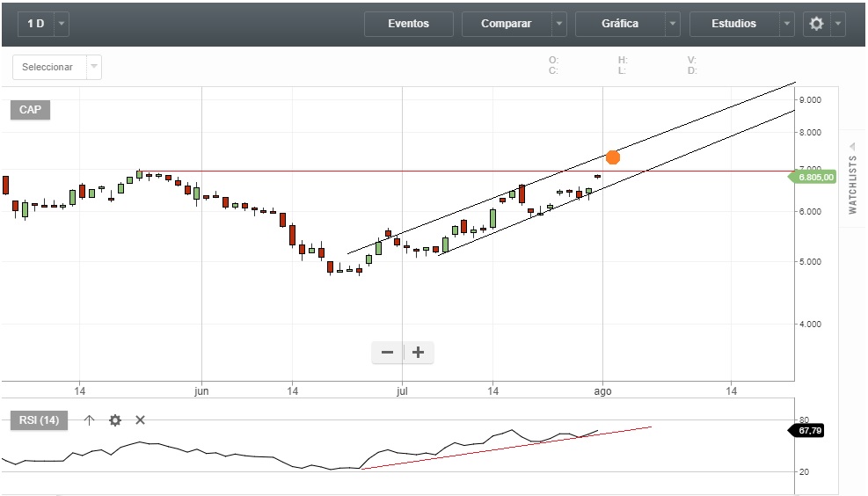The image size is (868, 496).
Task: Expand the arrow next to the settings gear
Action: pyautogui.click(x=837, y=24)
